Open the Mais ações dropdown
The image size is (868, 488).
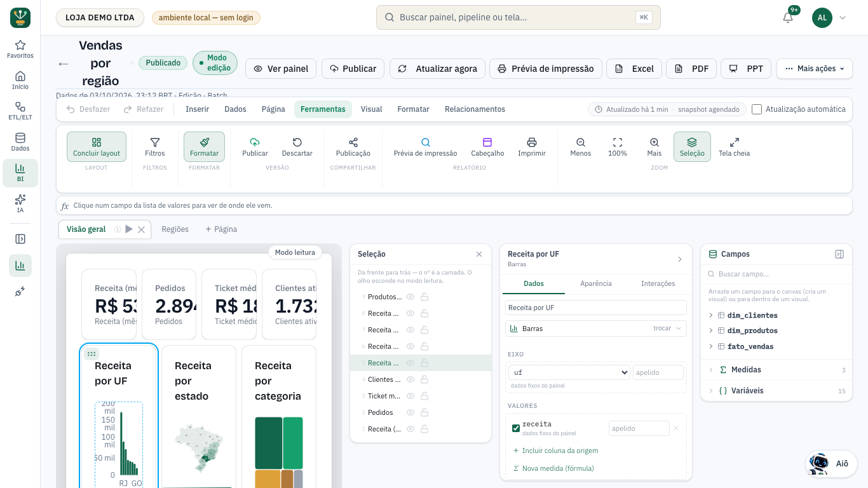815,69
